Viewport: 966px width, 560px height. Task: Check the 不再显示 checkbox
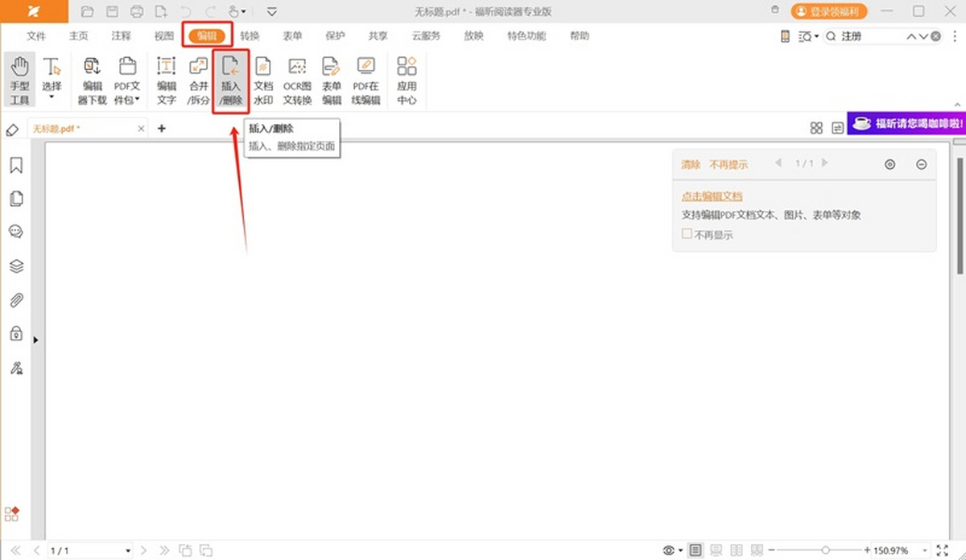pyautogui.click(x=687, y=234)
